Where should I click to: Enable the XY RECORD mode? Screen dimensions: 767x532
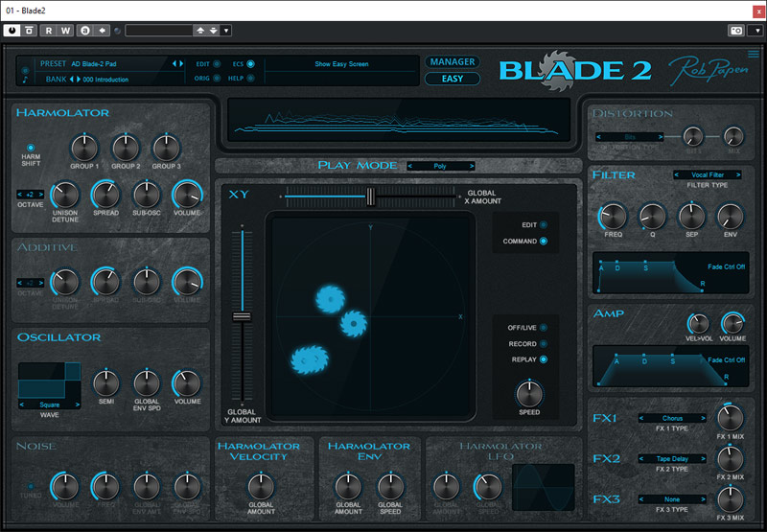[543, 343]
